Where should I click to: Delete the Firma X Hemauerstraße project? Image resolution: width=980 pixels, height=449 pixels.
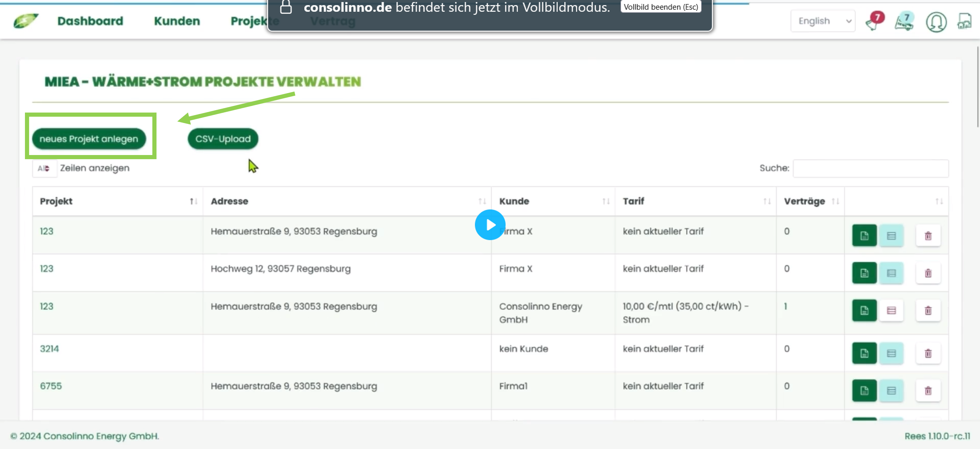pyautogui.click(x=928, y=235)
